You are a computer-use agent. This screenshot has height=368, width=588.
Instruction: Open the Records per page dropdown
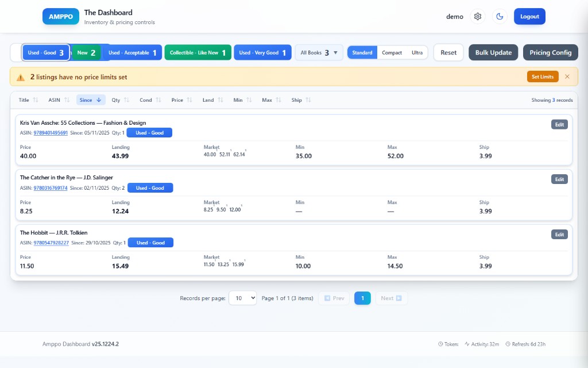tap(243, 298)
